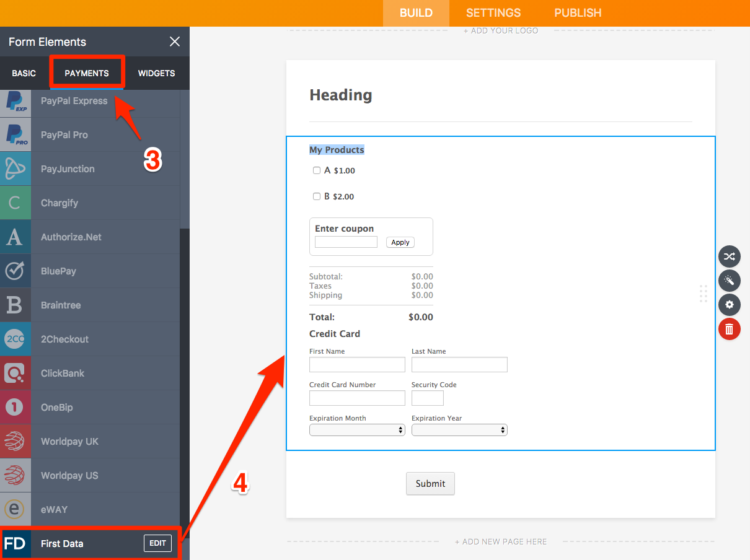
Task: Click the OneBip logo icon
Action: pyautogui.click(x=15, y=407)
